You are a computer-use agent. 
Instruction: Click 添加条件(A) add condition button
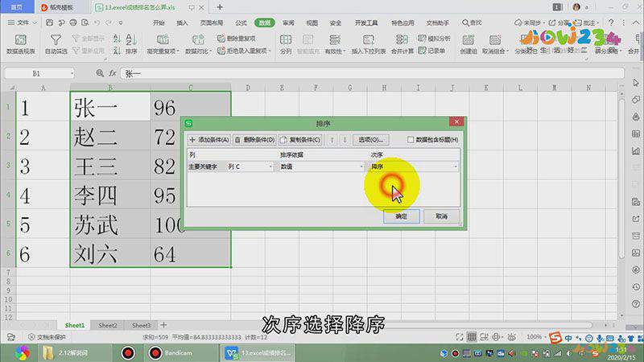(x=209, y=140)
